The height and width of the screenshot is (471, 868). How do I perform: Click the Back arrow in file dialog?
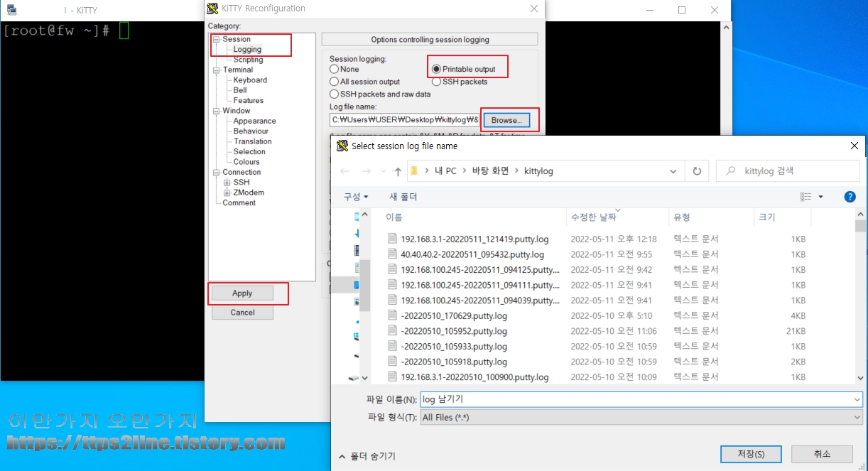pos(345,171)
